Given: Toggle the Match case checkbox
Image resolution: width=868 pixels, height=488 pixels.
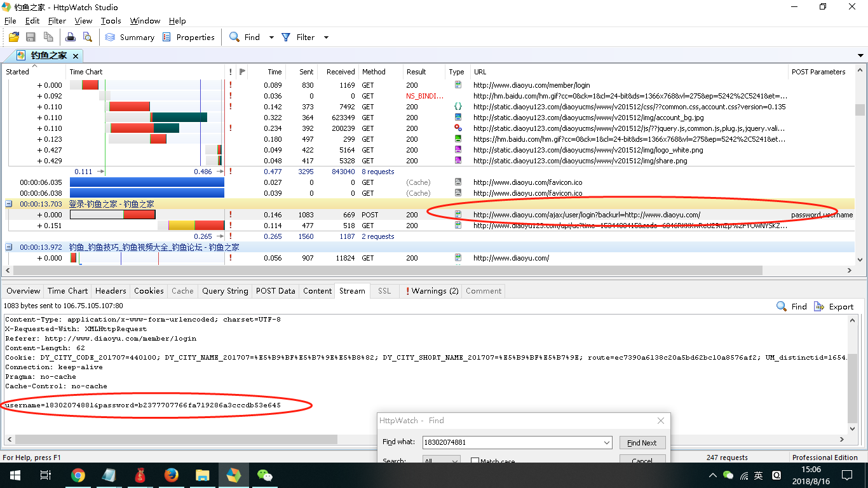Looking at the screenshot, I should (475, 461).
